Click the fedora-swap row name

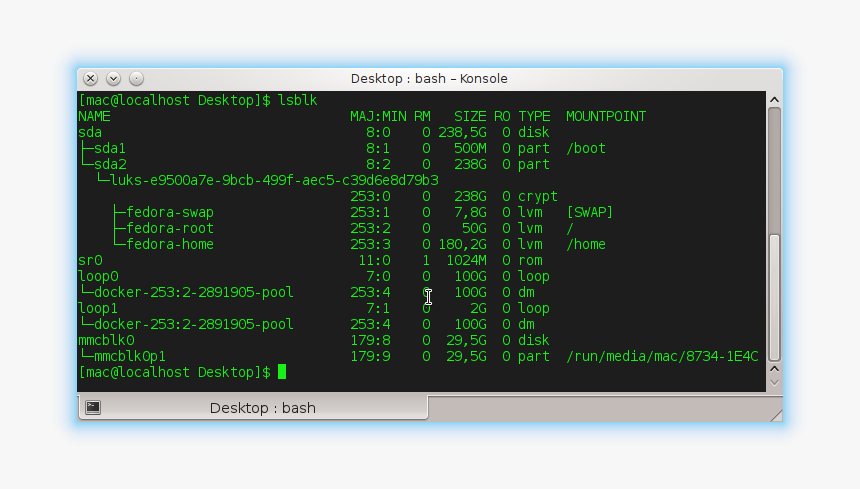[x=169, y=212]
